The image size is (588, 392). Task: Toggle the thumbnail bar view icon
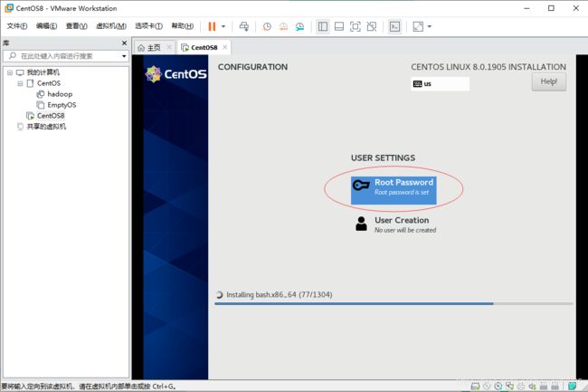(x=339, y=26)
